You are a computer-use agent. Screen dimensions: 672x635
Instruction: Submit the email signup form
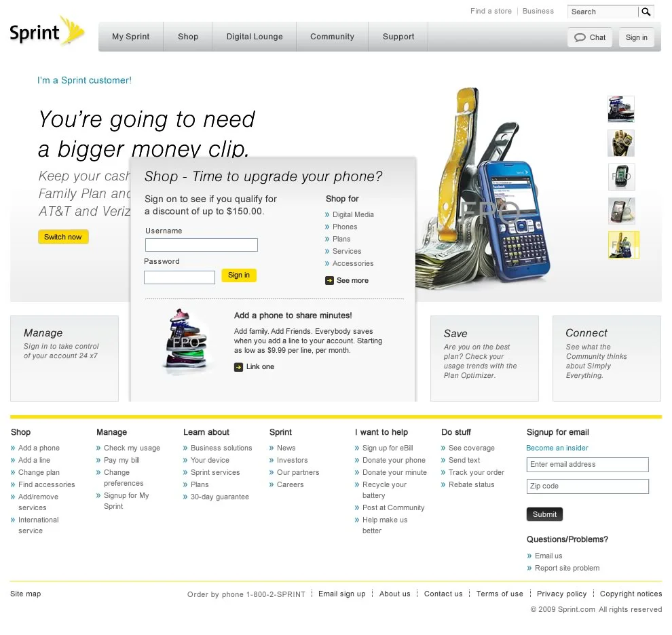point(544,514)
